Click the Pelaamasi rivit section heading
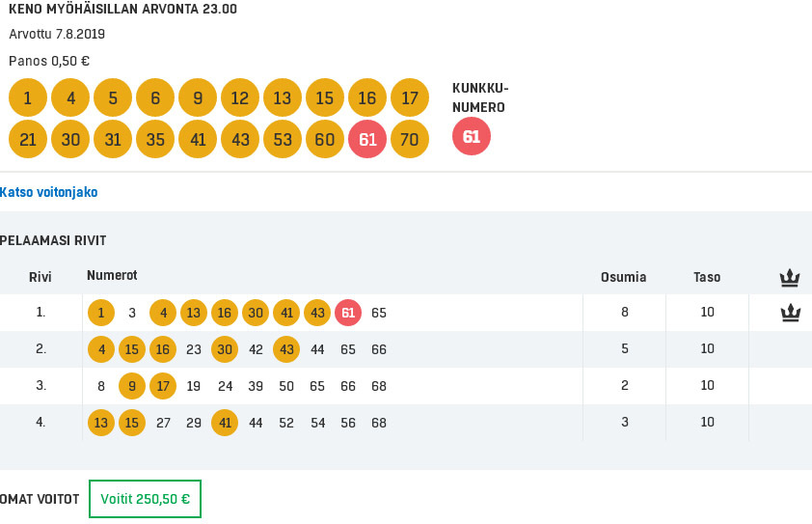 [53, 240]
